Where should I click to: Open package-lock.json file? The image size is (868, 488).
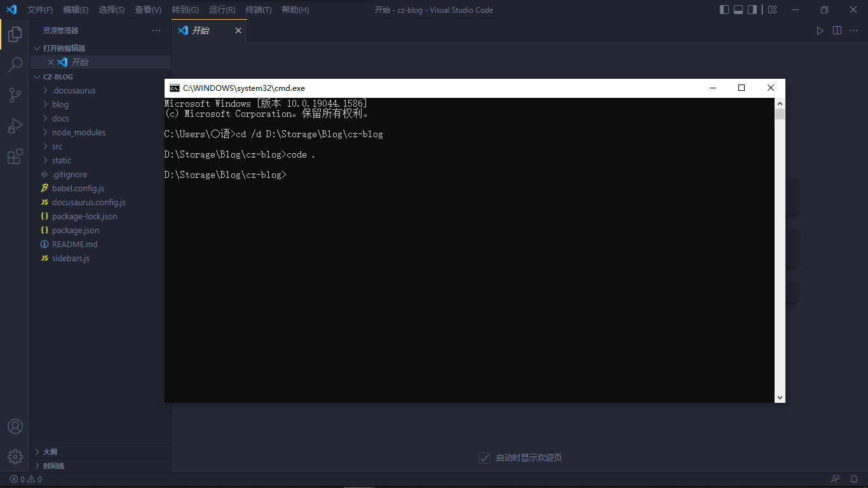[x=101, y=216]
